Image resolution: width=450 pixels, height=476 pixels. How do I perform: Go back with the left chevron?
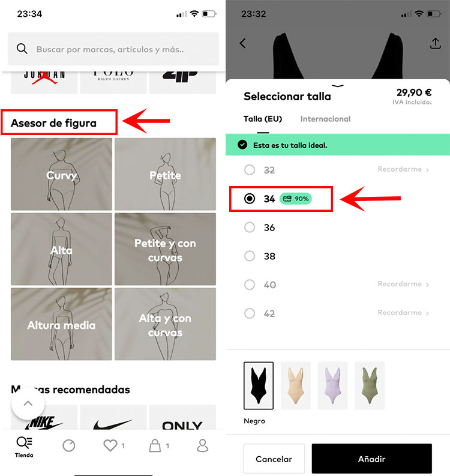(x=243, y=43)
